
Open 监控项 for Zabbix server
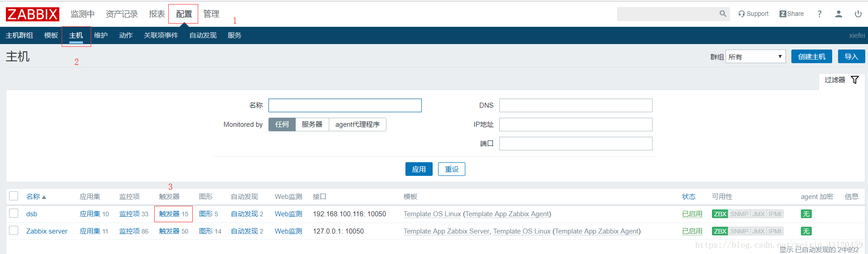pyautogui.click(x=129, y=231)
